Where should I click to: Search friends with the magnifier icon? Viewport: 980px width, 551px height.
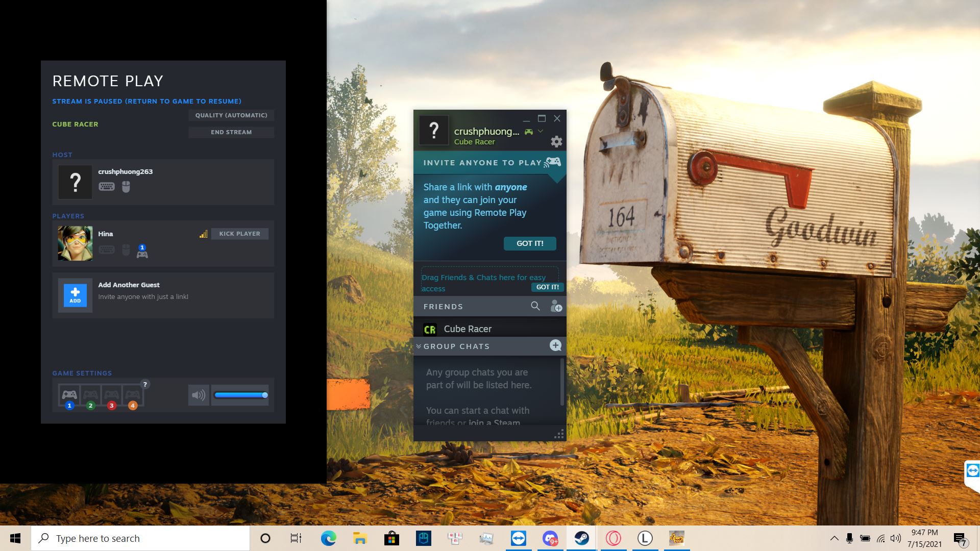pyautogui.click(x=535, y=306)
